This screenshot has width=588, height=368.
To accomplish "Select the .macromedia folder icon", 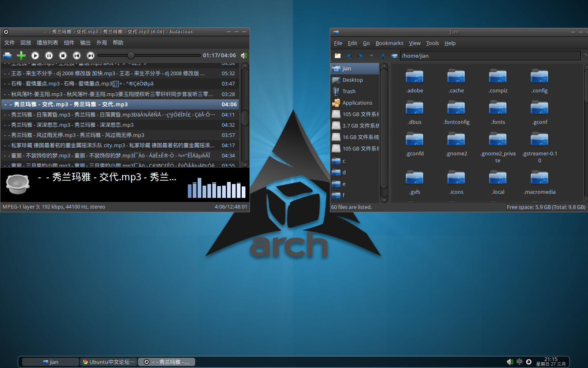I will [539, 178].
